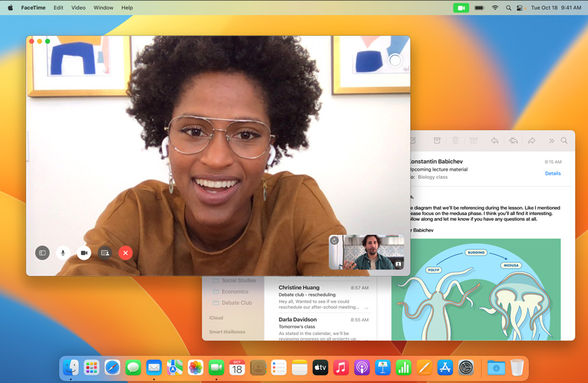Screen dimensions: 588x383
Task: Turn off the camera in FaceTime
Action: [x=84, y=253]
